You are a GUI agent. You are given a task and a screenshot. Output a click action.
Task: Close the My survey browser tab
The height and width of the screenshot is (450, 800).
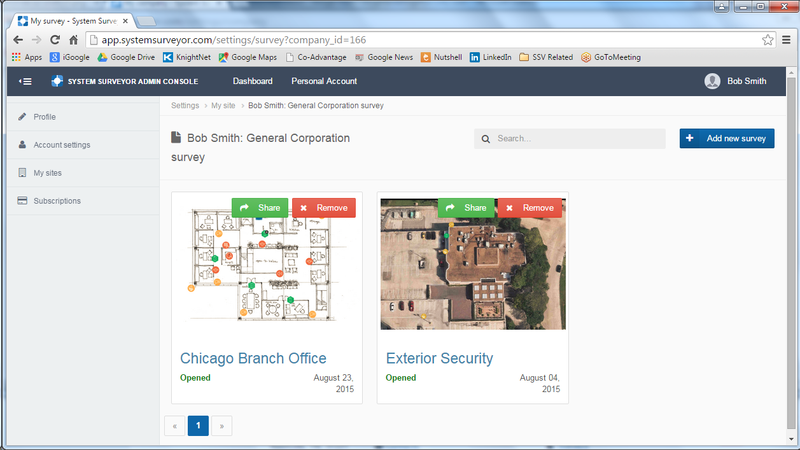tap(125, 21)
